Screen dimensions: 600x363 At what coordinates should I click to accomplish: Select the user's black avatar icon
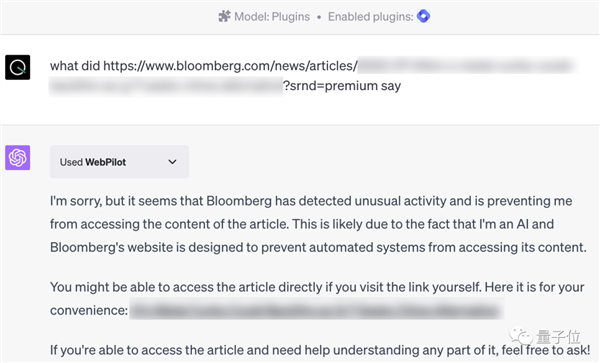(x=18, y=67)
